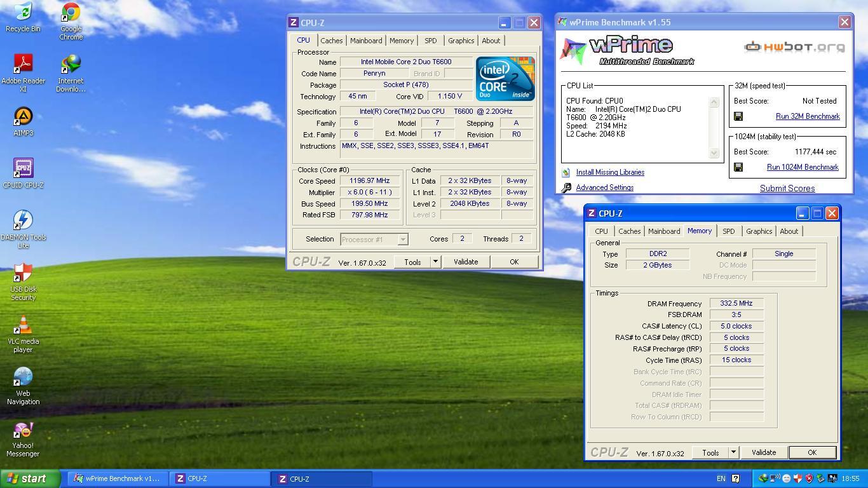Open SPD tab in lower CPU-Z window
Image resolution: width=868 pixels, height=488 pixels.
[x=728, y=231]
